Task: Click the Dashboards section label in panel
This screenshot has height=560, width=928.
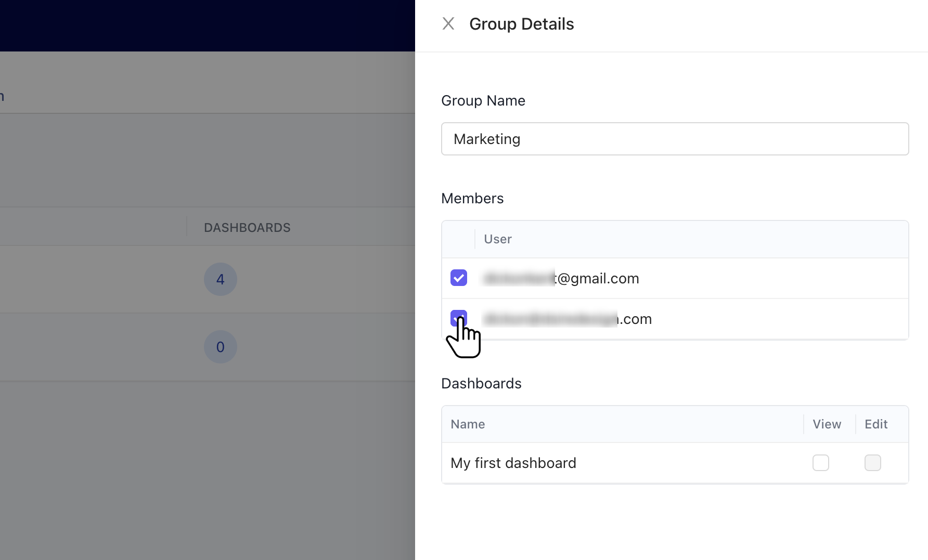Action: tap(481, 384)
